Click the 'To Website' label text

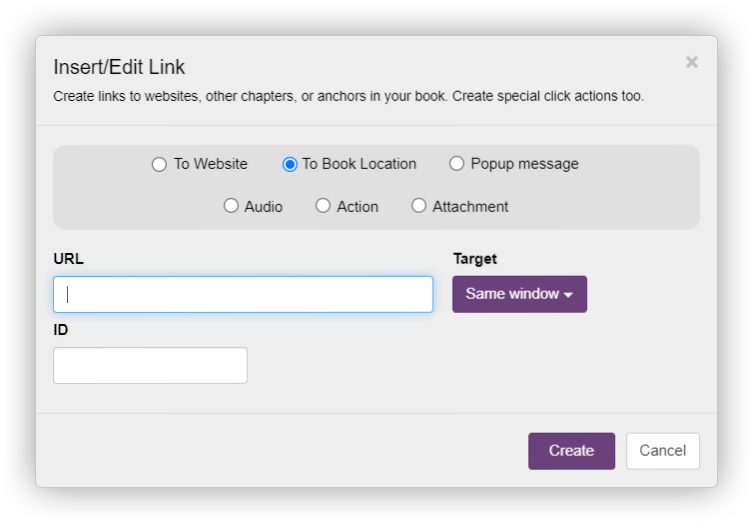point(210,164)
